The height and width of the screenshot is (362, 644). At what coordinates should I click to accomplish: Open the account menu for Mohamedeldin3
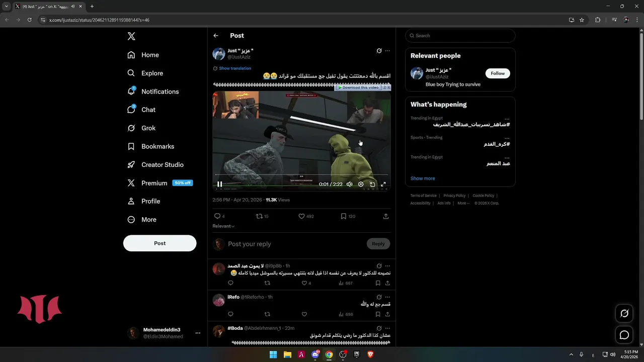pyautogui.click(x=198, y=333)
